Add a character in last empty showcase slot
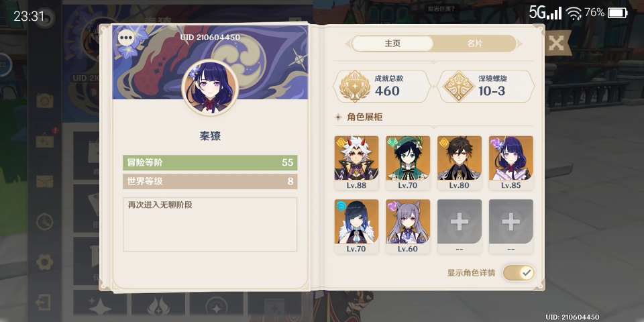Image resolution: width=644 pixels, height=322 pixels. point(511,226)
